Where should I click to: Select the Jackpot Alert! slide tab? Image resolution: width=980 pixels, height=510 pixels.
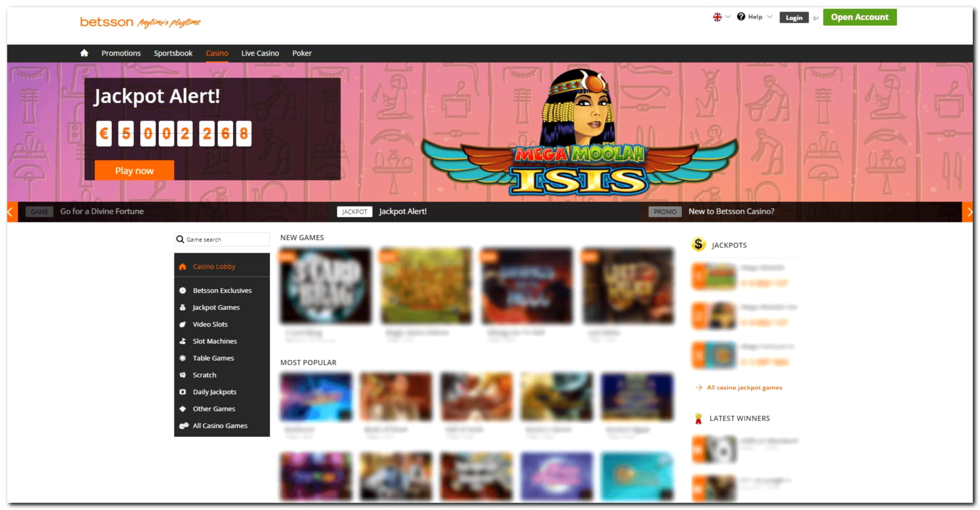click(x=403, y=211)
